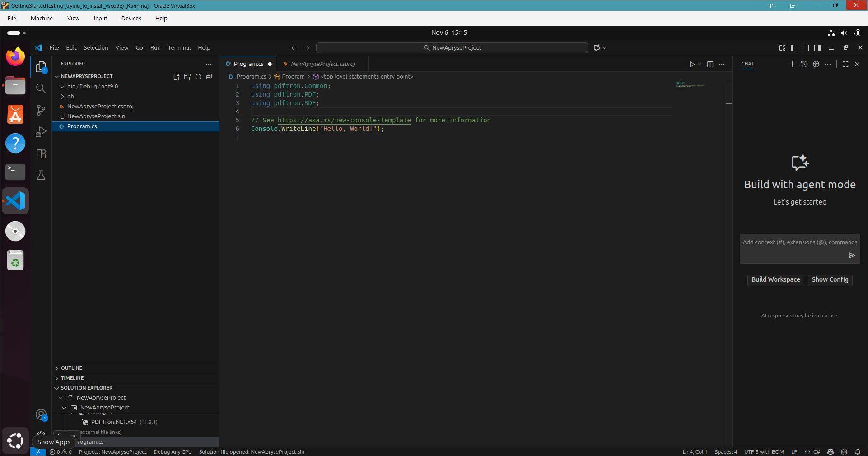
Task: Refresh the Explorer file tree
Action: [x=198, y=77]
